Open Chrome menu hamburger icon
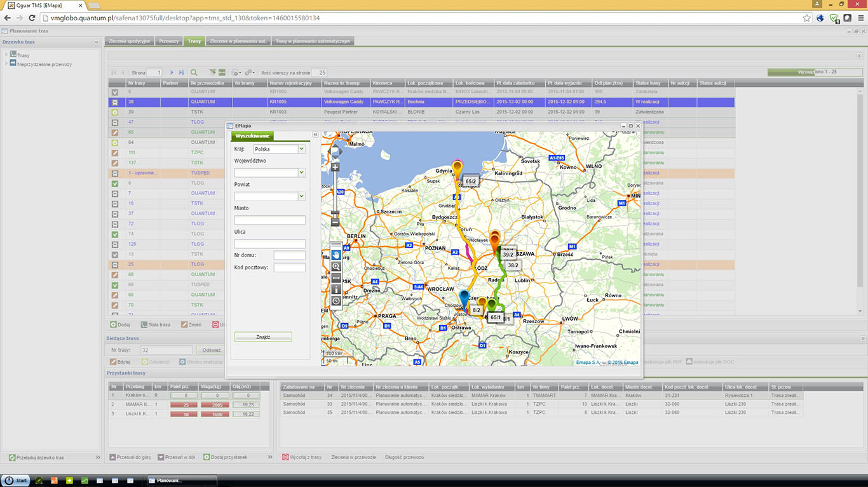The width and height of the screenshot is (868, 487). pyautogui.click(x=860, y=18)
